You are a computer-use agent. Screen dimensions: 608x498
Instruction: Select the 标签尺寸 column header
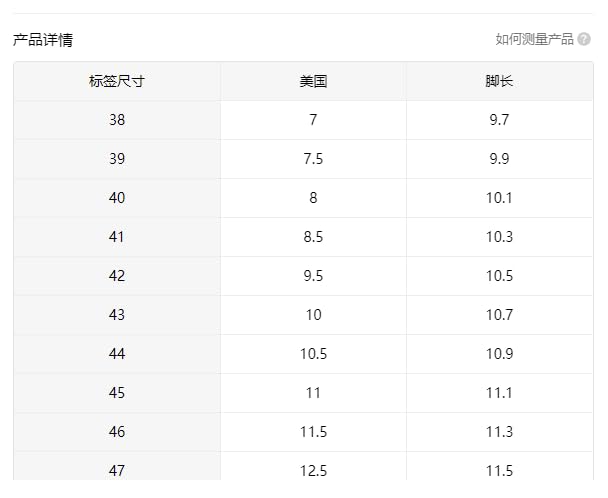(117, 81)
